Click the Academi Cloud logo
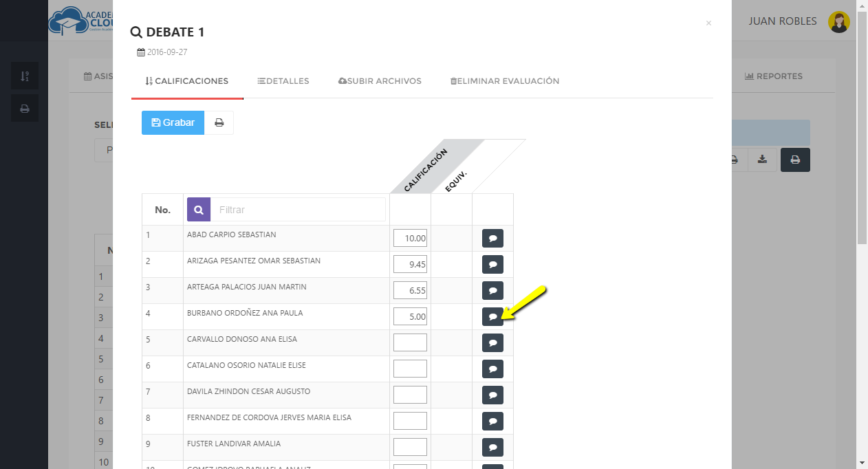The image size is (868, 469). tap(80, 21)
